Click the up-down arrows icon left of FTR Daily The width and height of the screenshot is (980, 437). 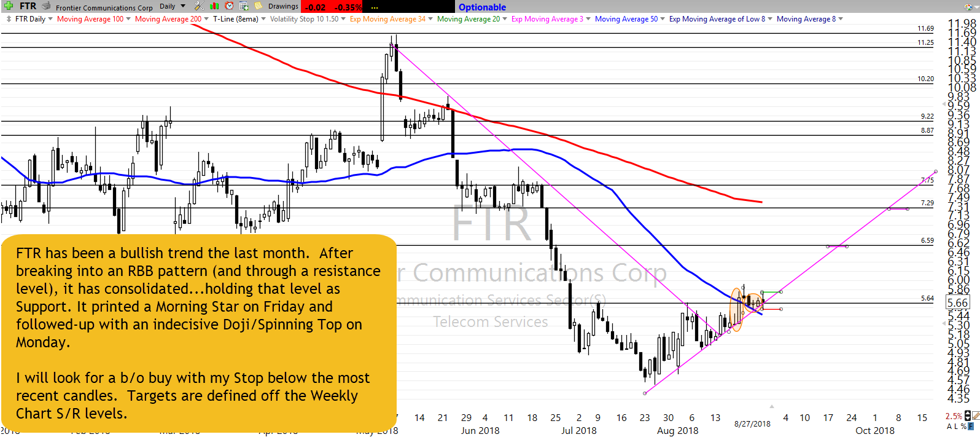coord(9,19)
